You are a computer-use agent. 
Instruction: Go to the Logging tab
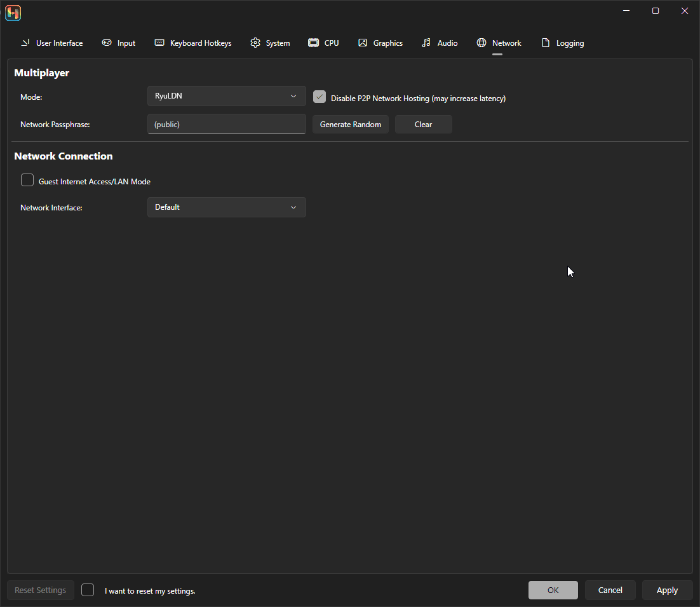click(x=563, y=43)
